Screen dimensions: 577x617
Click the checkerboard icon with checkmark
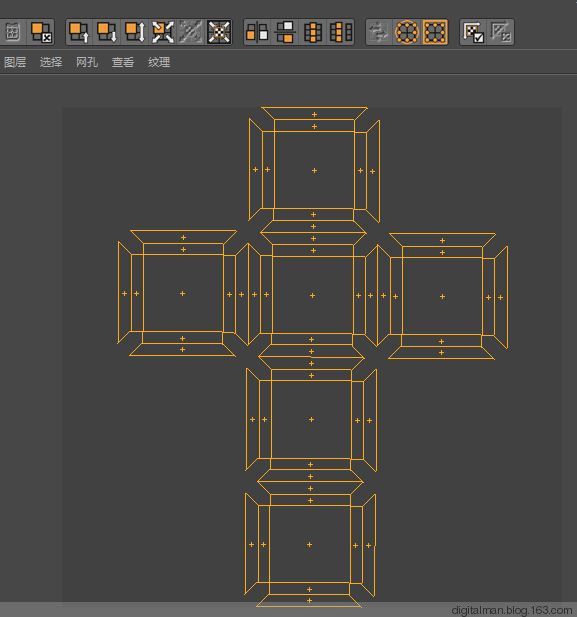(473, 32)
